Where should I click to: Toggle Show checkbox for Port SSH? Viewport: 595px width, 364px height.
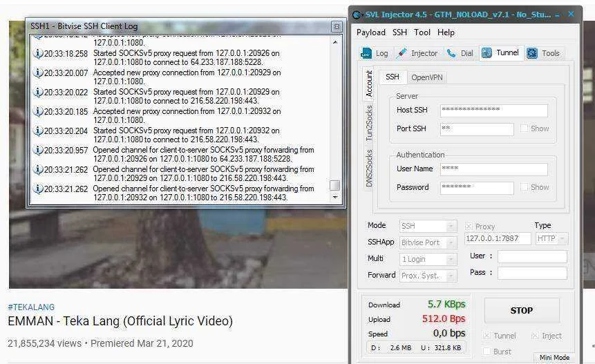525,128
